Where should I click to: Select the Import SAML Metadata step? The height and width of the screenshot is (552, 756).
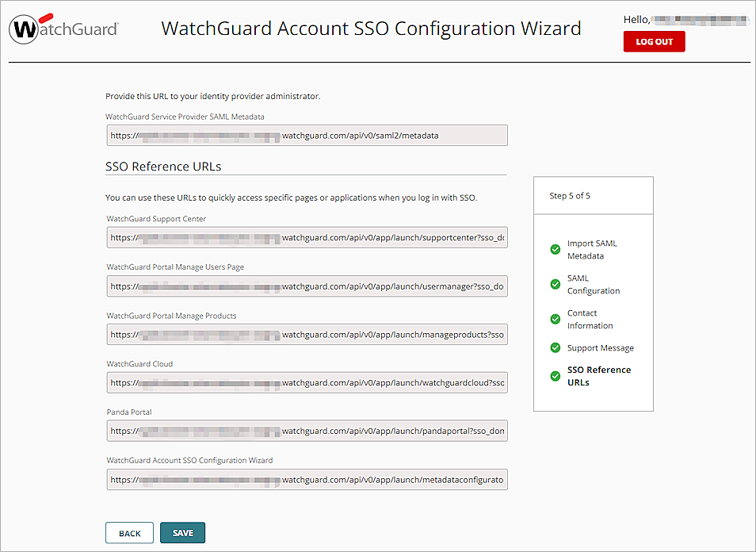[x=592, y=249]
